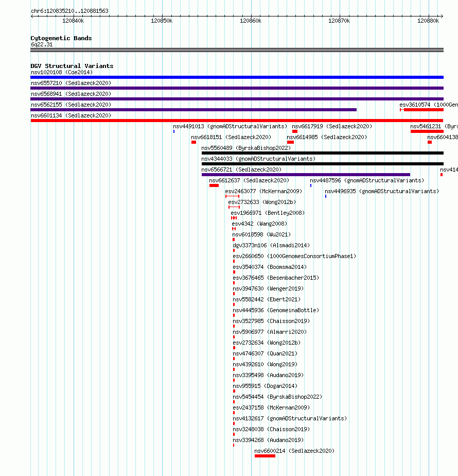Select the nsv6601134 (Sedlazeck2020) label
Viewport: 458px width, 476px height.
[x=71, y=116]
